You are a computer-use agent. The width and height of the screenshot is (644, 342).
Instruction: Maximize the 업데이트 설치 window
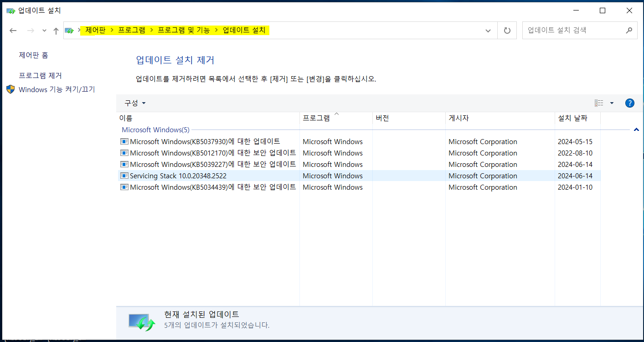[x=603, y=10]
